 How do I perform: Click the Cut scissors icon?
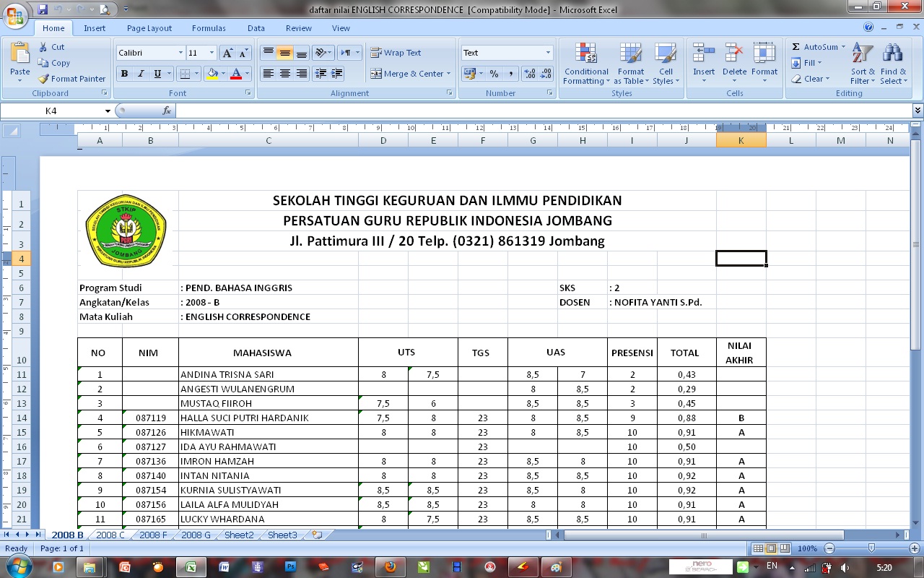click(x=43, y=47)
